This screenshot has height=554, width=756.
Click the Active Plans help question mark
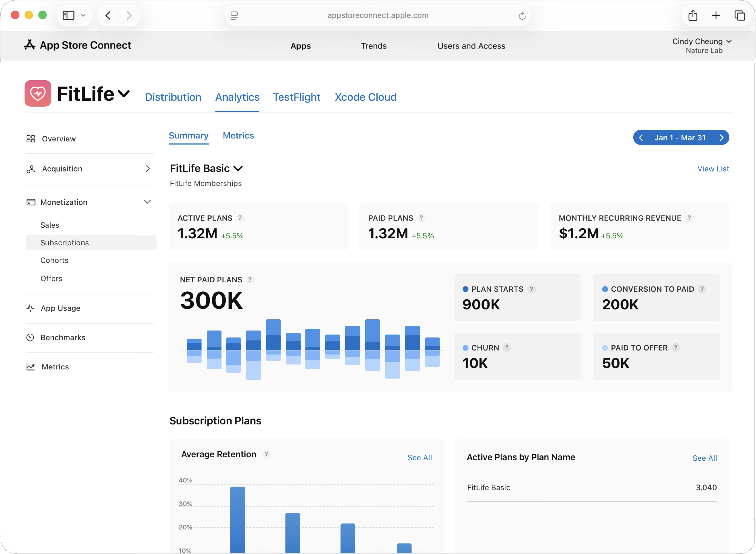240,218
